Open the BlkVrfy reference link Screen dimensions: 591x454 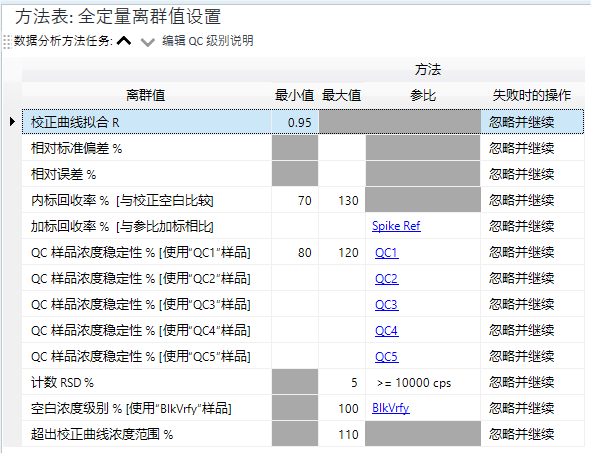pyautogui.click(x=391, y=408)
